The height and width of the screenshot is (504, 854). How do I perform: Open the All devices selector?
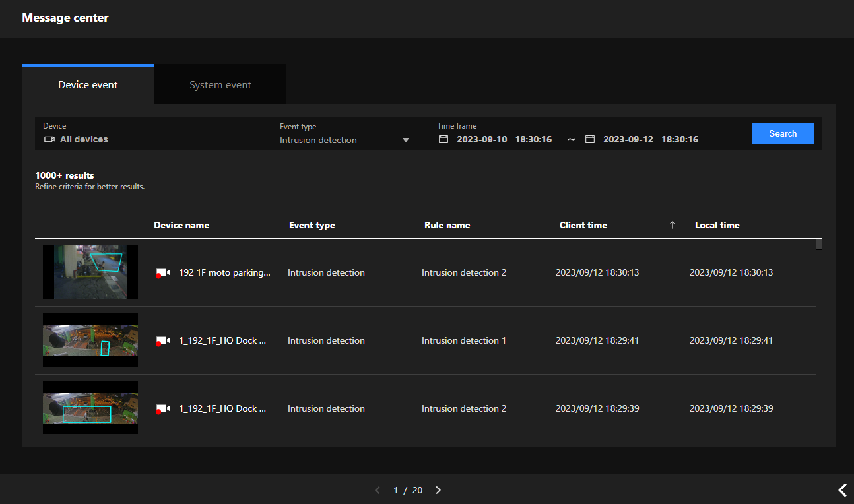pyautogui.click(x=84, y=139)
